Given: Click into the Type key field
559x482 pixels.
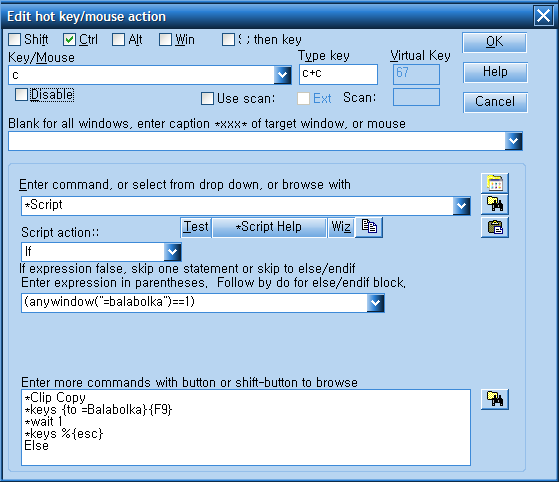Looking at the screenshot, I should (338, 75).
